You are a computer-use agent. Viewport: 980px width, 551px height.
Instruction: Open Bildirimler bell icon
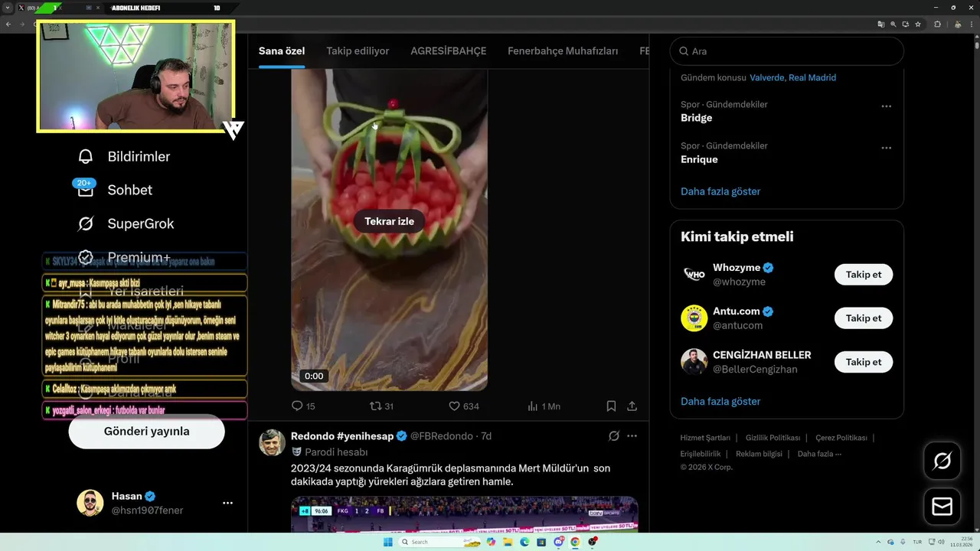coord(86,157)
